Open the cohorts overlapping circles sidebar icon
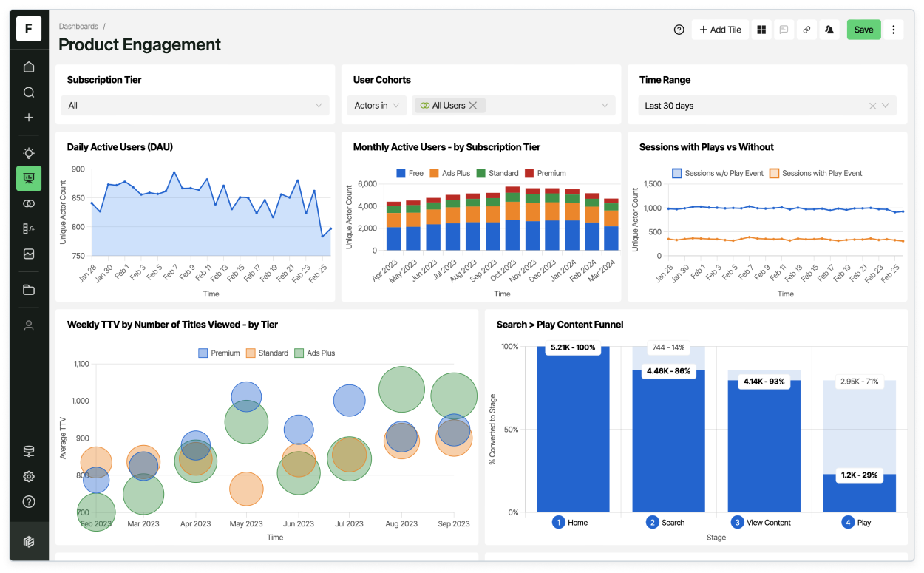This screenshot has width=924, height=573. (x=29, y=203)
